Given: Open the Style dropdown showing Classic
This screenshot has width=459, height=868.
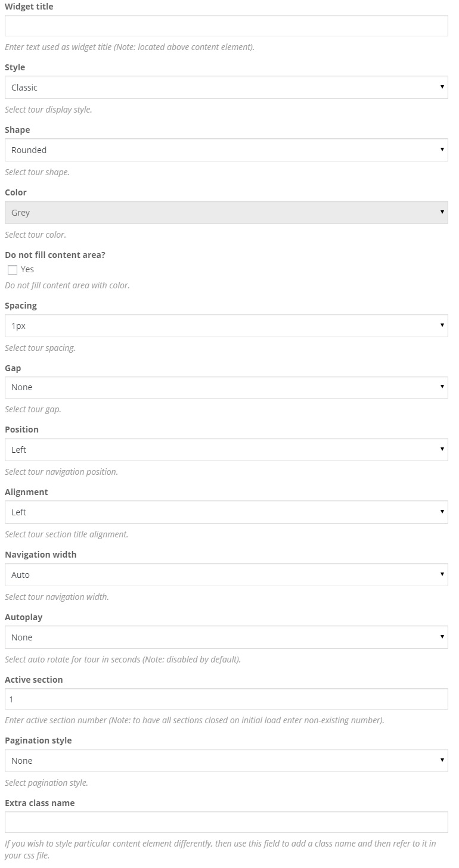Looking at the screenshot, I should (x=226, y=88).
